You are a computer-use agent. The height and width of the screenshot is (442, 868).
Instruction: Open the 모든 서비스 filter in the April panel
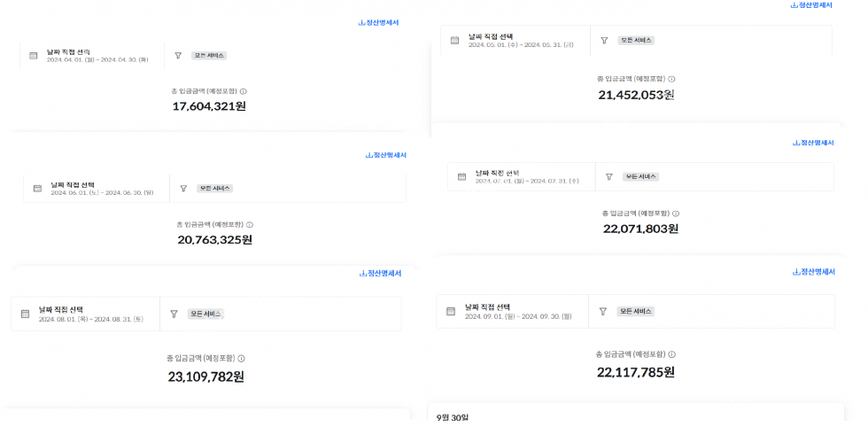(209, 56)
